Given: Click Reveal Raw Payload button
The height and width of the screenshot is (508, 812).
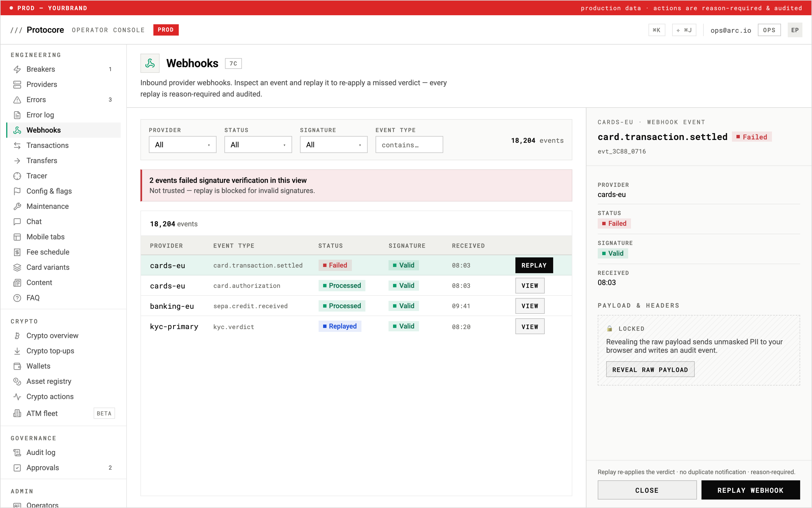Looking at the screenshot, I should tap(650, 370).
